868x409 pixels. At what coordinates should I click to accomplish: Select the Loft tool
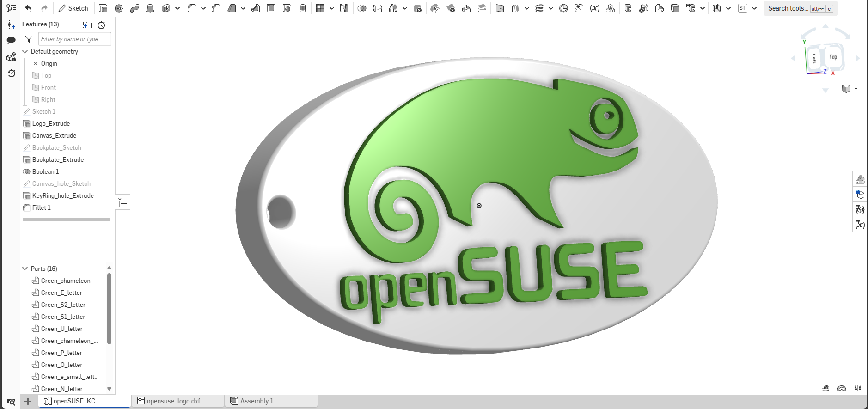pos(150,8)
